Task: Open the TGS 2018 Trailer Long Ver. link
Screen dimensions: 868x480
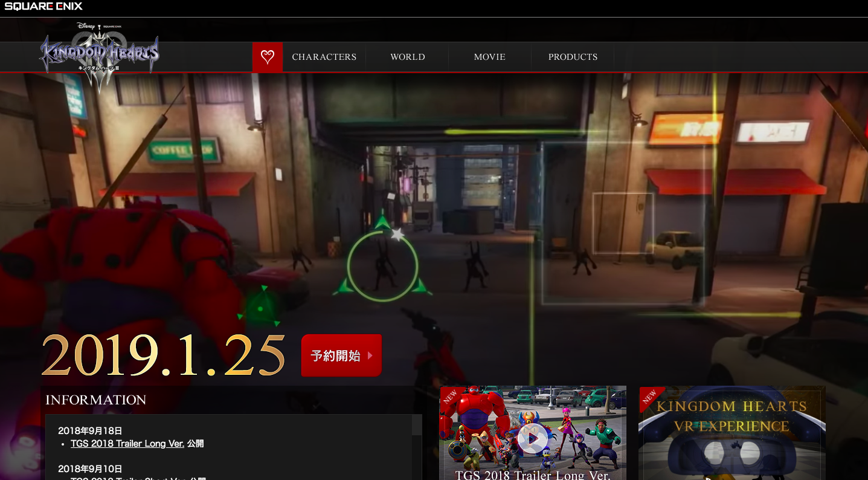Action: click(x=127, y=444)
